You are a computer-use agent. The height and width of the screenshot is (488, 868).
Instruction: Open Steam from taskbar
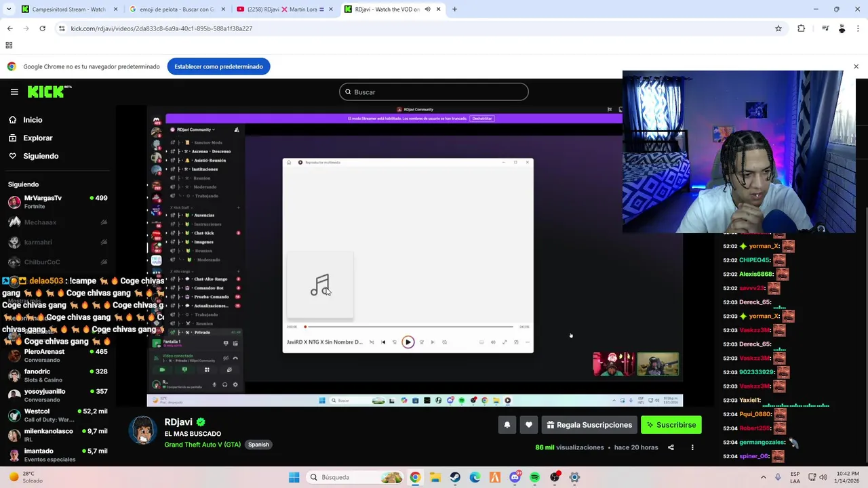(455, 477)
